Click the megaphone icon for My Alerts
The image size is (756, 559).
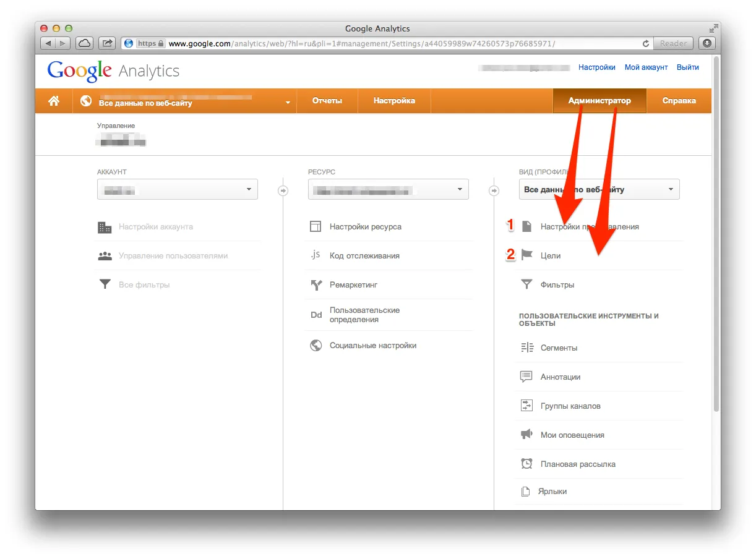pyautogui.click(x=526, y=435)
